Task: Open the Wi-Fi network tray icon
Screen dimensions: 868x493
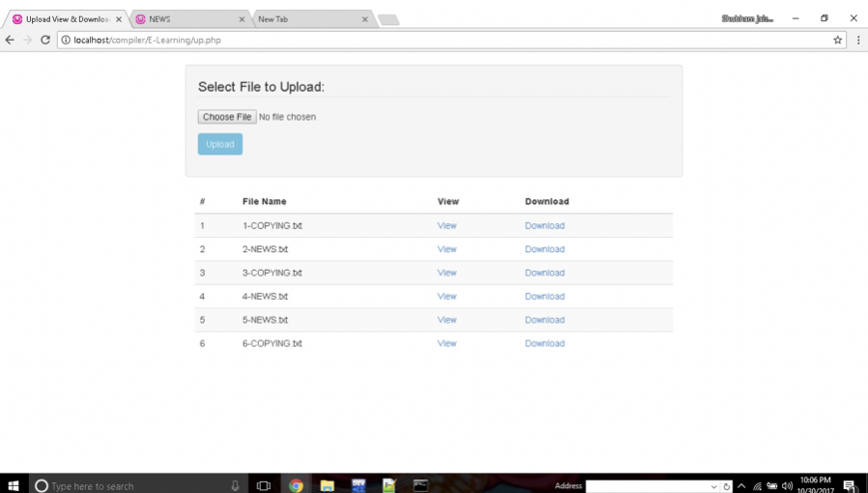Action: 757,486
